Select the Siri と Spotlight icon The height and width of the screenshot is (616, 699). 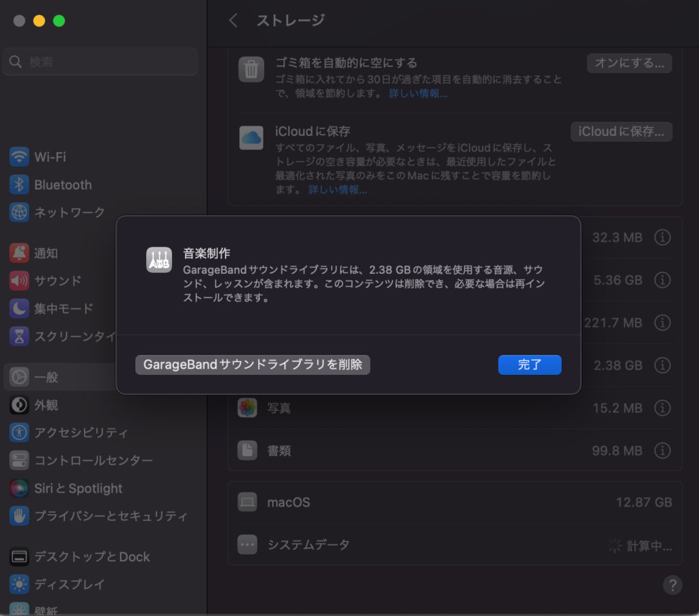point(19,488)
